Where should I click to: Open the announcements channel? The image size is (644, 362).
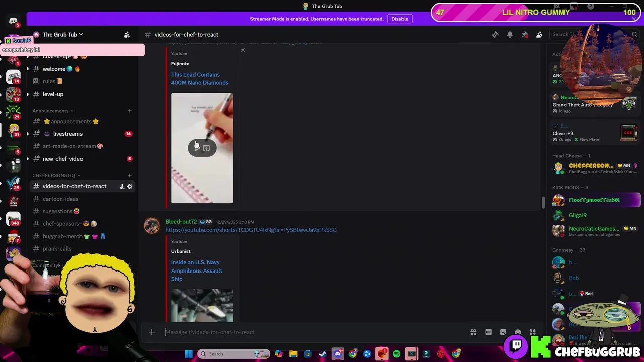coord(80,121)
